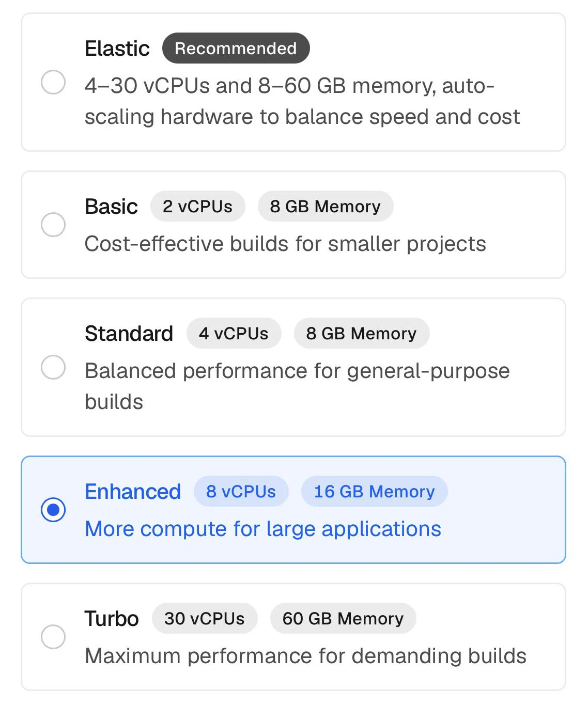
Task: Click the Enhanced plan title
Action: 133,492
